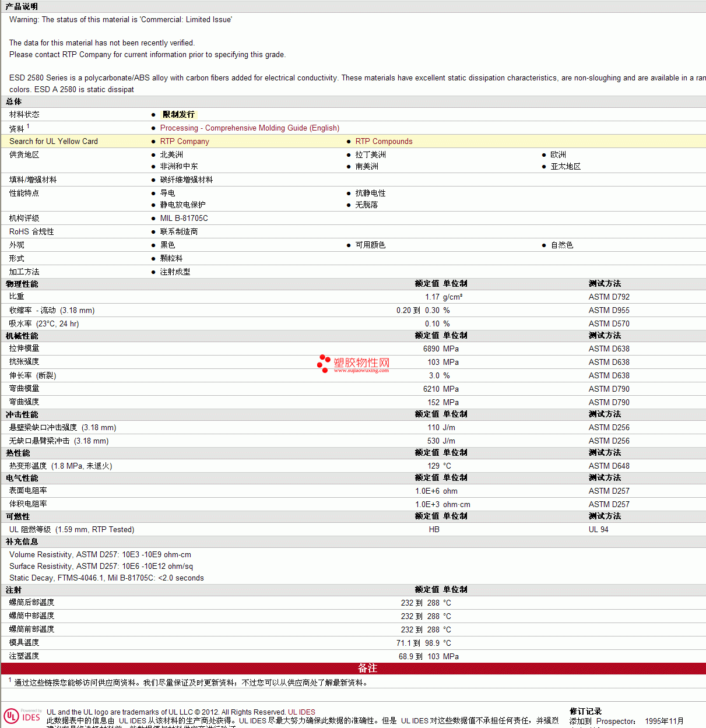The width and height of the screenshot is (706, 728).
Task: Select the 注射成型 processing method entry
Action: click(175, 272)
